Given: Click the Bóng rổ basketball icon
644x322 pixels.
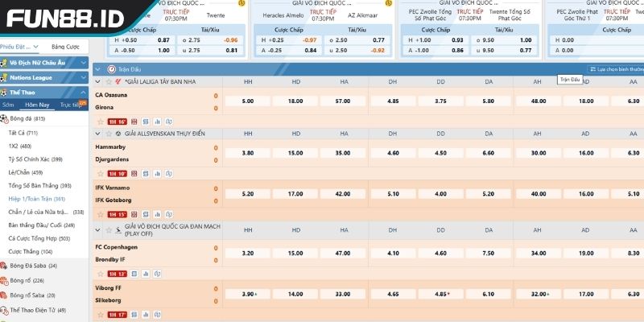Looking at the screenshot, I should pos(4,280).
